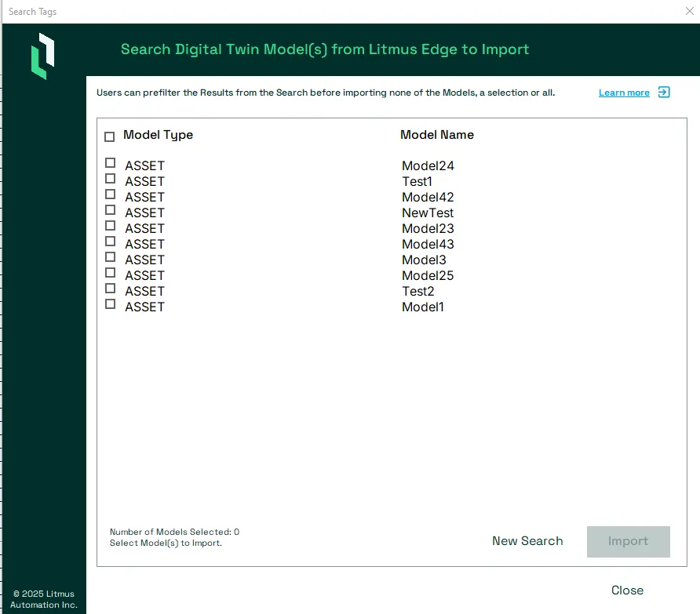
Task: Close the Search Tags window
Action: (689, 11)
